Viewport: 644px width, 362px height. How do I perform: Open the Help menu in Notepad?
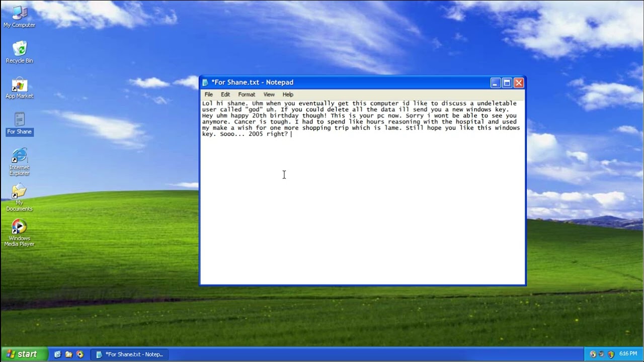(288, 95)
